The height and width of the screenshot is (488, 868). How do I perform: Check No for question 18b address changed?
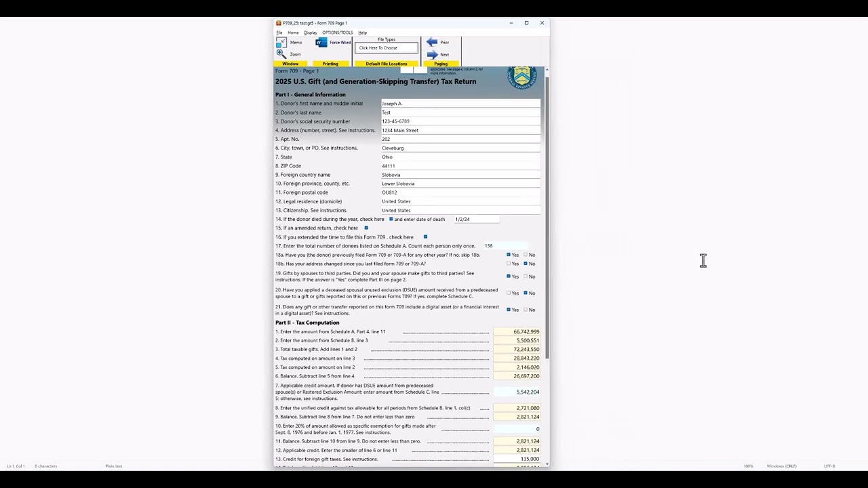coord(526,264)
